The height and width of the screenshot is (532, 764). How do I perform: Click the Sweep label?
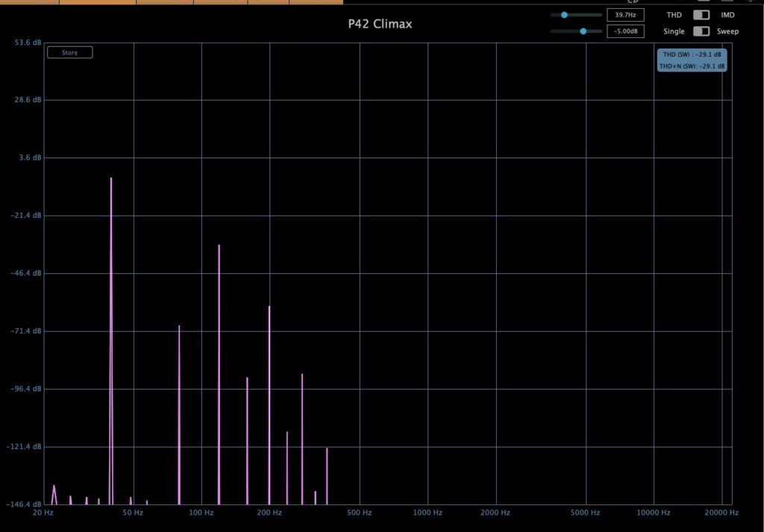pos(728,31)
